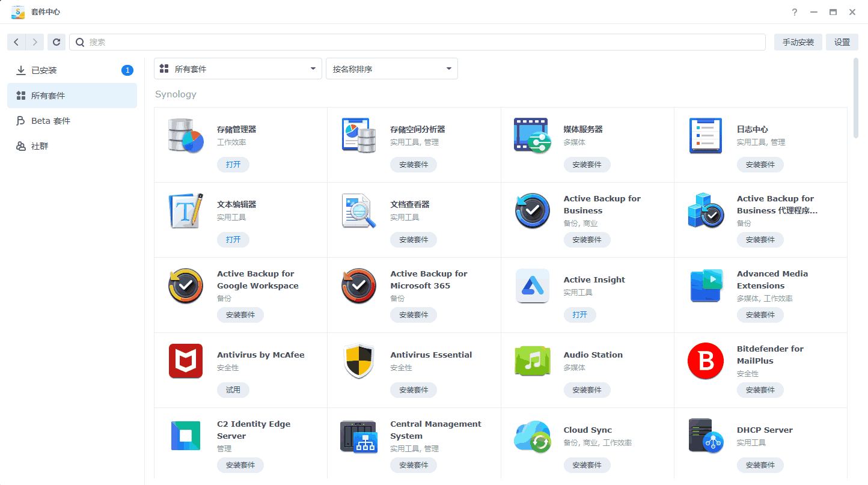868x485 pixels.
Task: Click the Audio Station package icon
Action: click(533, 361)
